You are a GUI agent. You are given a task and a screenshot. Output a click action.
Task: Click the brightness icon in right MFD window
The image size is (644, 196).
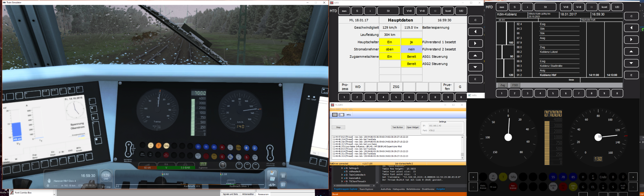[x=591, y=7]
